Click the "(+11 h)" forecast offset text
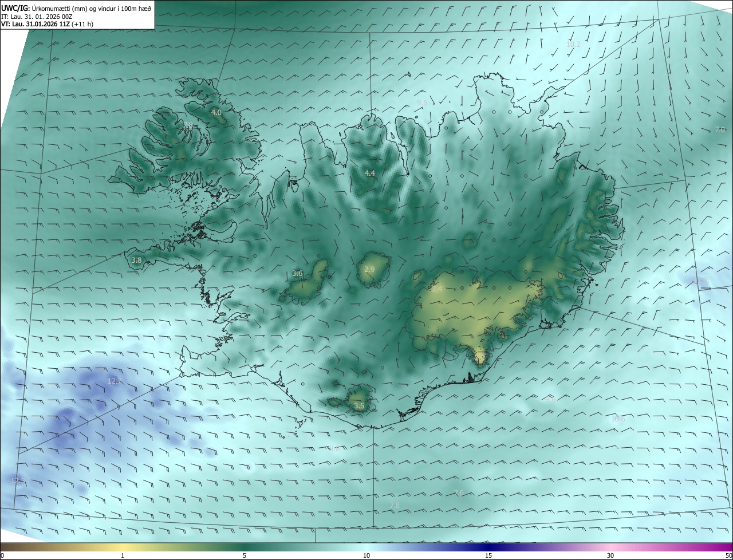Screen dimensions: 733x560 click(x=83, y=24)
